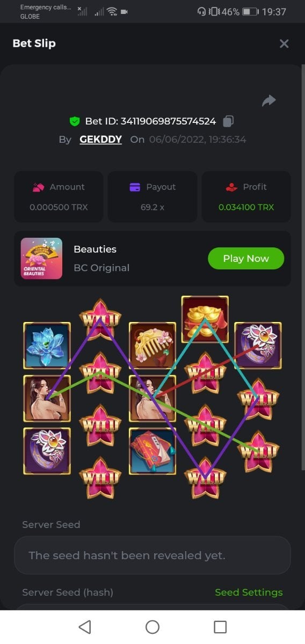Select the golden ingots slot symbol
Image resolution: width=305 pixels, height=644 pixels.
[x=205, y=319]
